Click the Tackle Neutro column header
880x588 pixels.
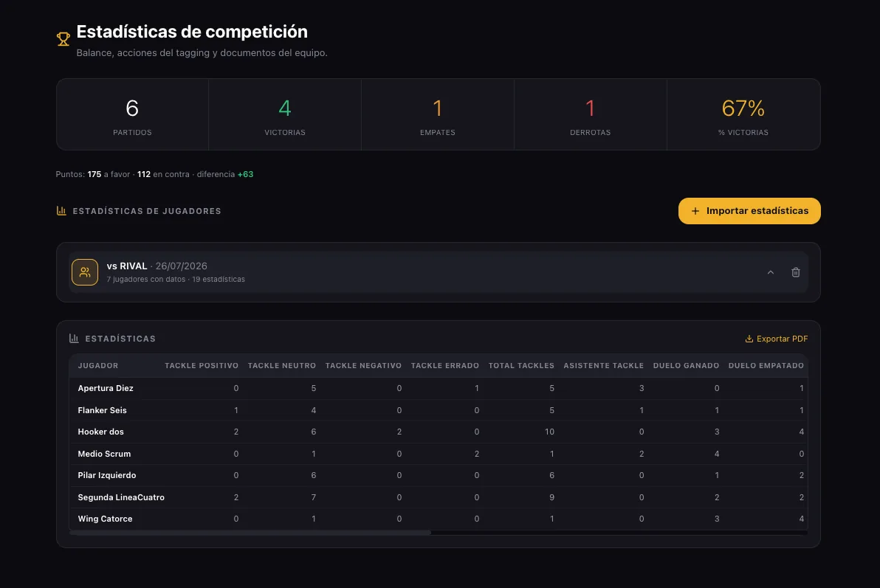[282, 365]
